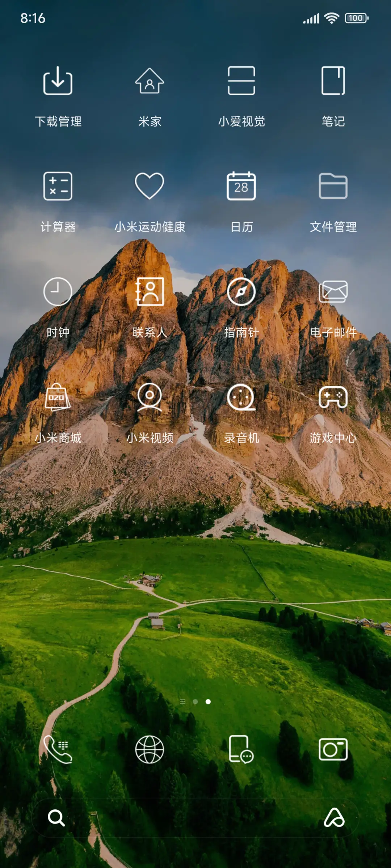
Task: Launch the 指南针 compass app
Action: pos(241,292)
